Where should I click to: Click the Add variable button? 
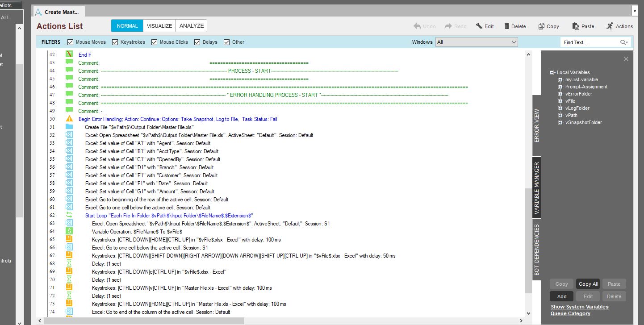click(562, 296)
